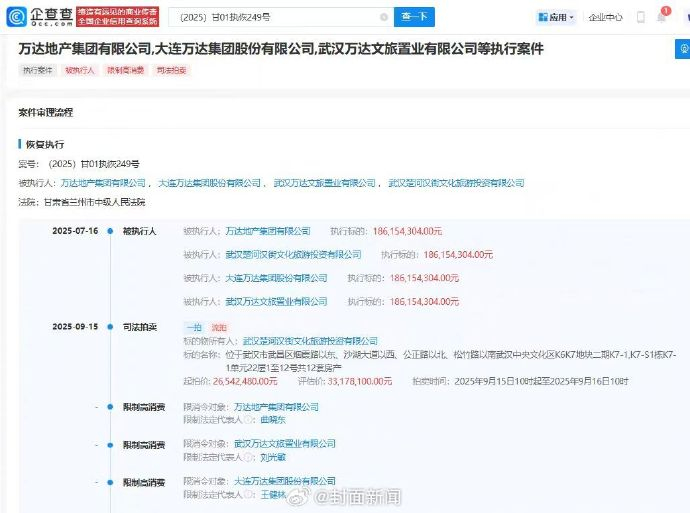This screenshot has width=690, height=513.
Task: Select the 限制高消费 tag under the title
Action: [125, 70]
